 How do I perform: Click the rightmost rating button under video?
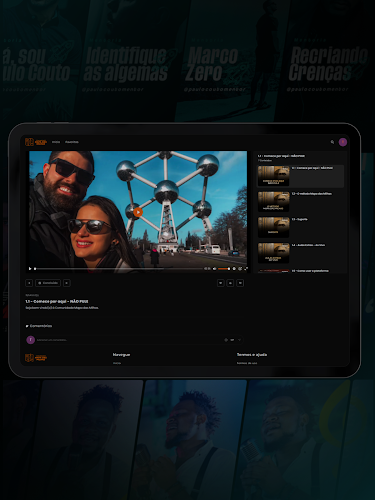click(x=240, y=283)
